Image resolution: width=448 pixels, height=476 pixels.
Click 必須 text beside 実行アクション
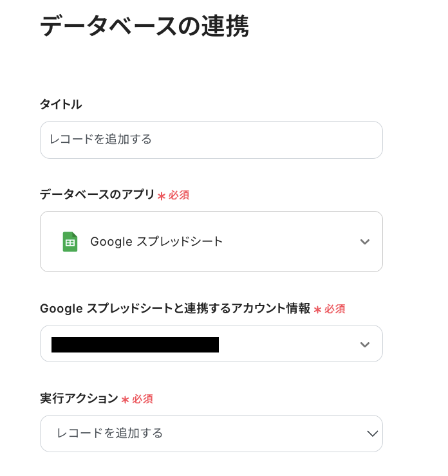(x=143, y=399)
